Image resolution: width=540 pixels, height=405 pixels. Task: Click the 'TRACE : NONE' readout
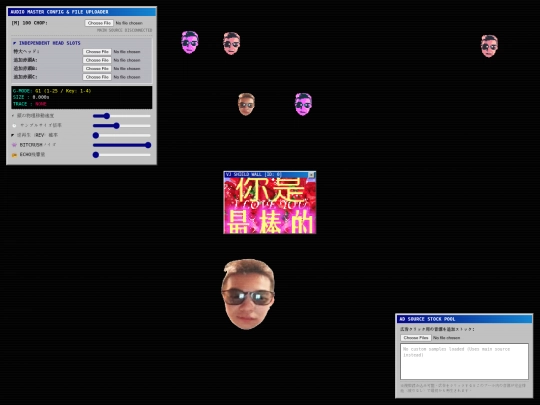[30, 104]
